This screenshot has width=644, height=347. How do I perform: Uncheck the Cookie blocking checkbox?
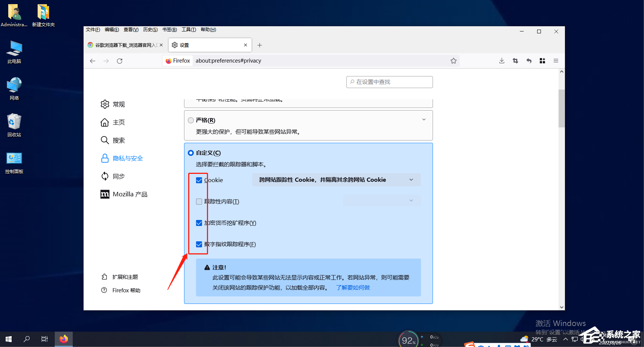tap(199, 180)
